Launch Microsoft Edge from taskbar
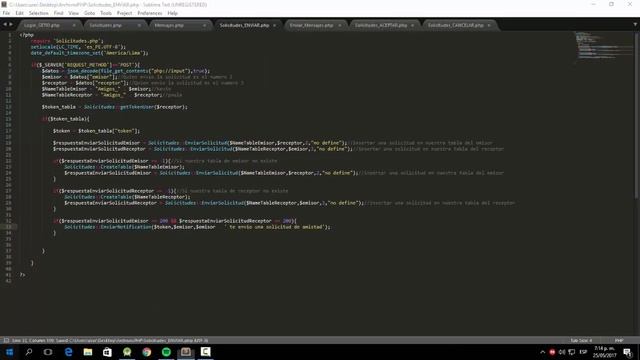The image size is (640, 360). (68, 352)
